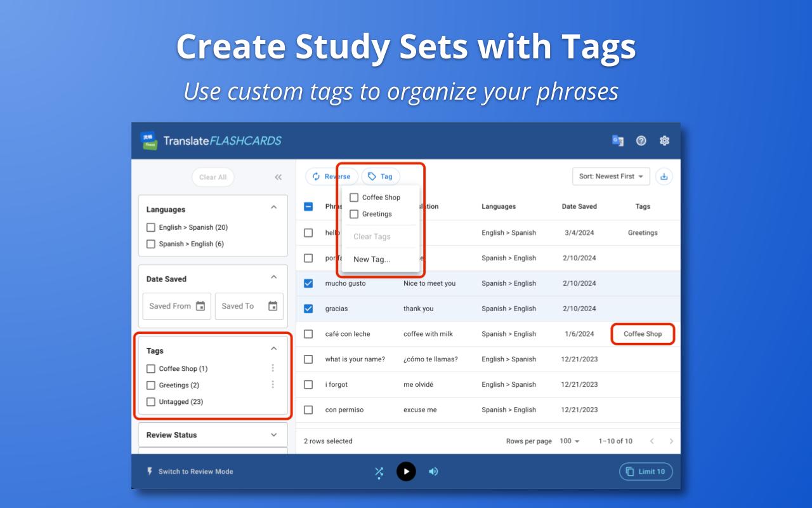Go to next page arrow

[x=671, y=441]
